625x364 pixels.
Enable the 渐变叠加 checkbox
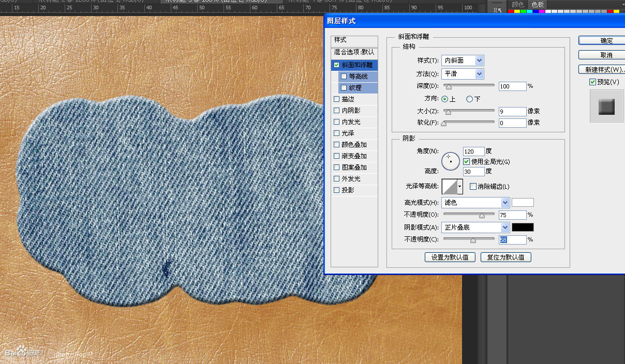pyautogui.click(x=337, y=156)
